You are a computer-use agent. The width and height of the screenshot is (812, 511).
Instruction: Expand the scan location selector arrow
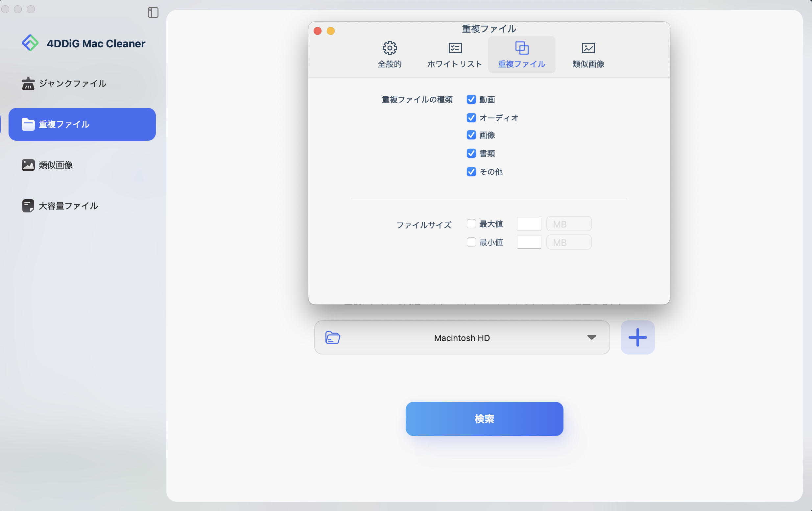tap(592, 338)
